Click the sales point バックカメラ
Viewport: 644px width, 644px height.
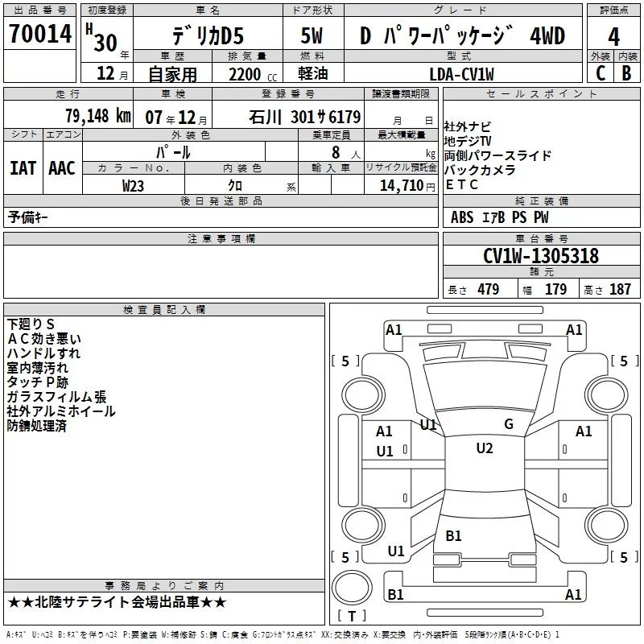(x=479, y=170)
